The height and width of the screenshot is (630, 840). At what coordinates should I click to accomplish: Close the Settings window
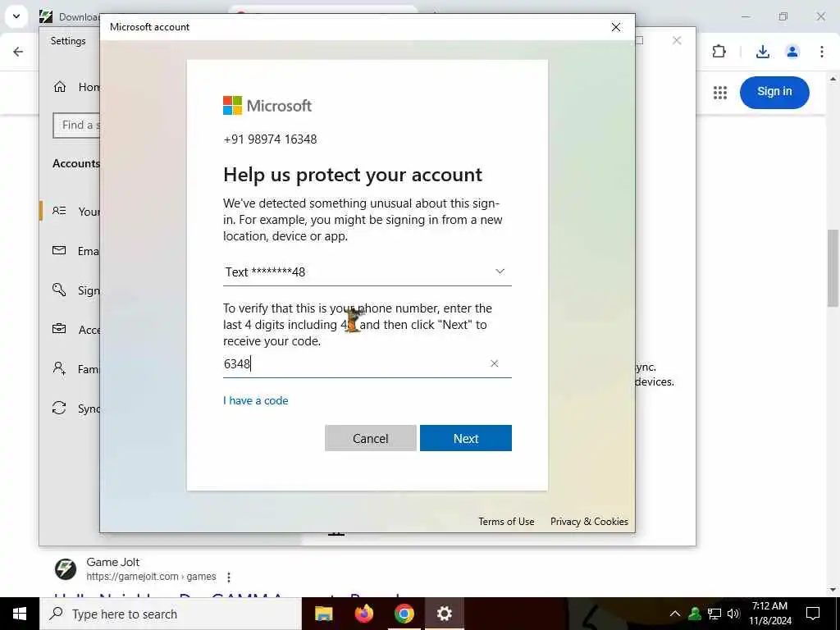click(x=677, y=41)
